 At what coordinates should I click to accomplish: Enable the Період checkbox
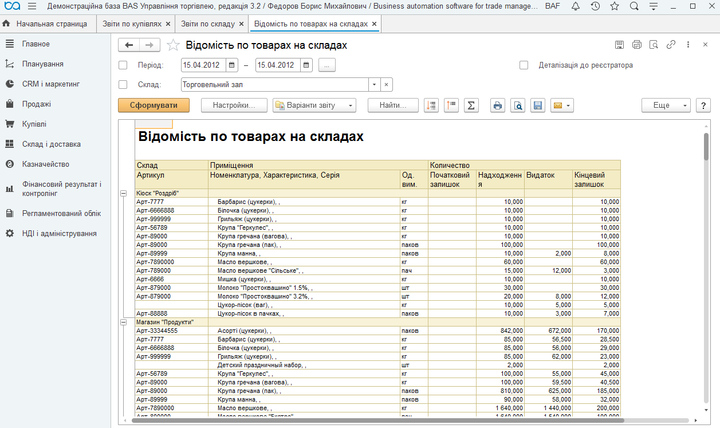(123, 65)
